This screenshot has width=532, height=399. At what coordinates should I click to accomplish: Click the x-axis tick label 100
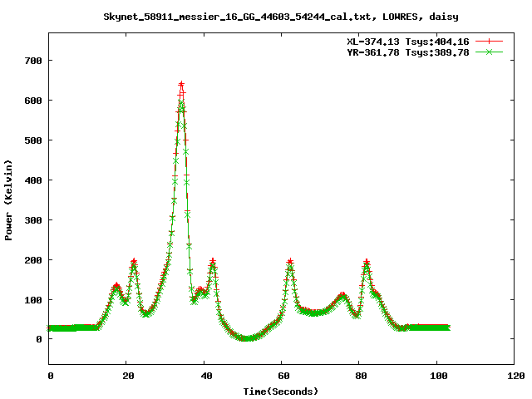point(439,376)
